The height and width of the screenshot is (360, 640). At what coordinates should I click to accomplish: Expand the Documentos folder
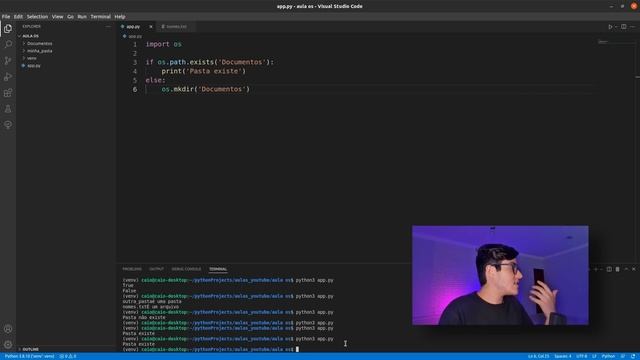click(x=40, y=43)
